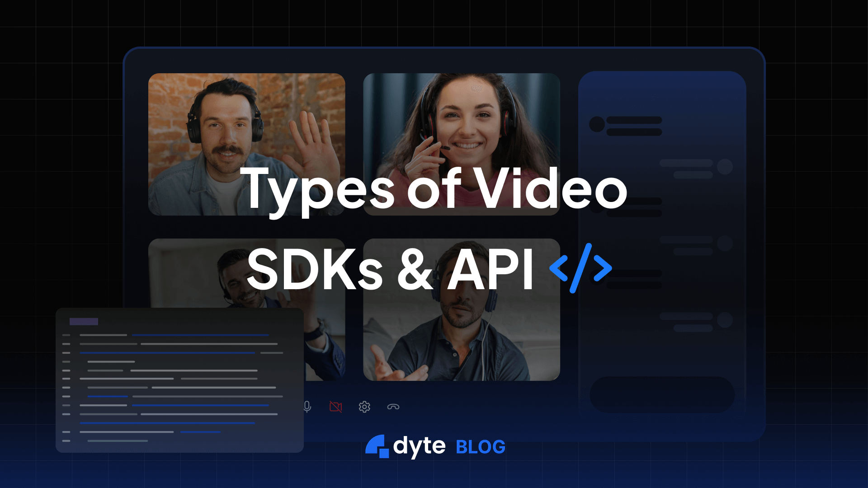Image resolution: width=868 pixels, height=488 pixels.
Task: Mute the microphone
Action: pos(307,407)
